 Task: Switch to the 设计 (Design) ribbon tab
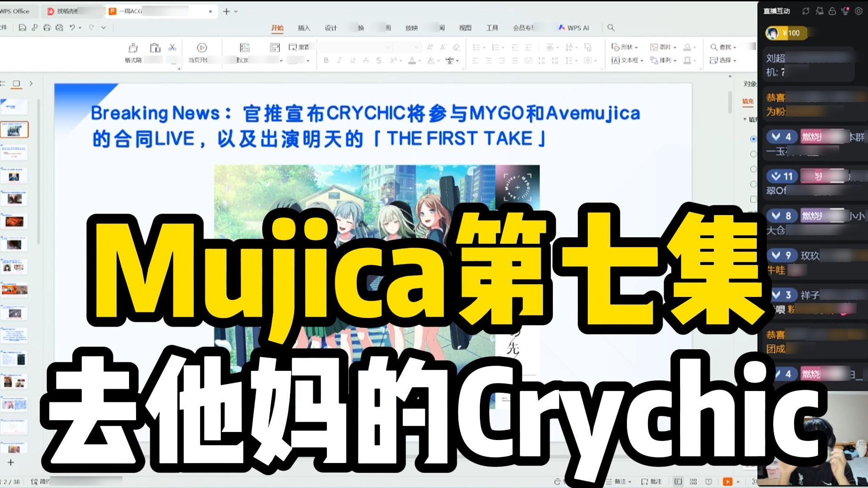coord(331,28)
